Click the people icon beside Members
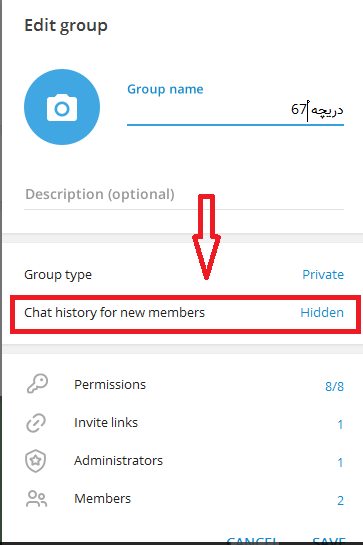The width and height of the screenshot is (363, 545). [36, 499]
